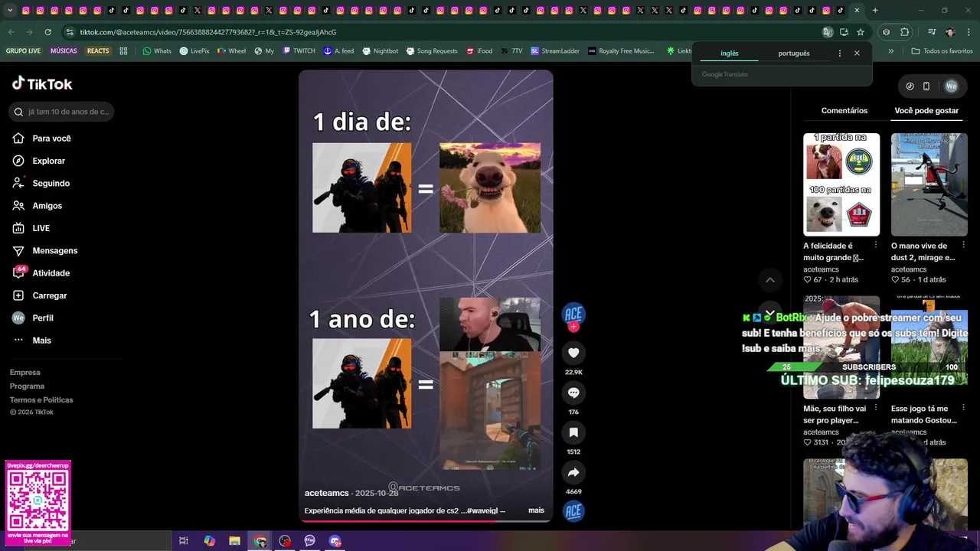Install app icon in address bar
980x551 pixels.
tap(844, 32)
